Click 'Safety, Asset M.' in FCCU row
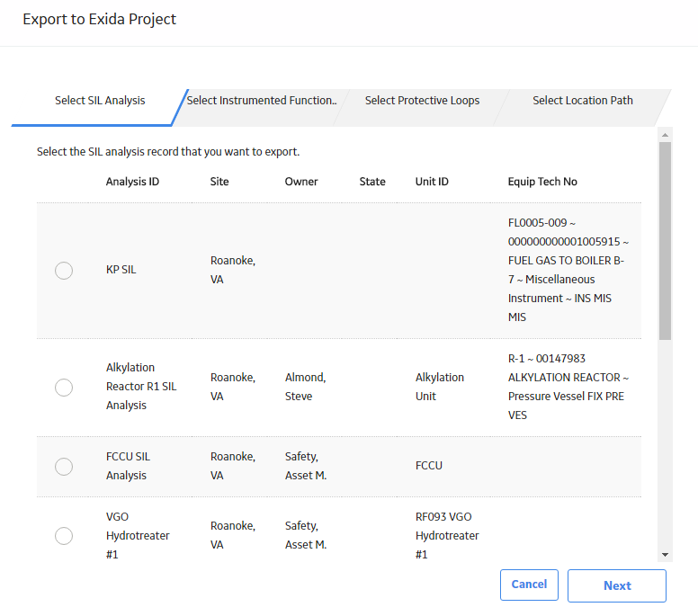This screenshot has width=698, height=616. 306,466
